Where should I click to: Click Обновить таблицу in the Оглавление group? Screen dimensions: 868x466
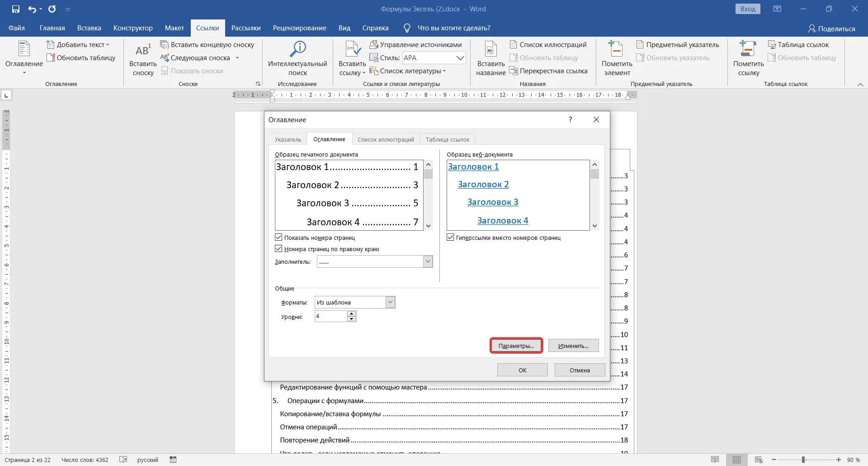pos(81,57)
